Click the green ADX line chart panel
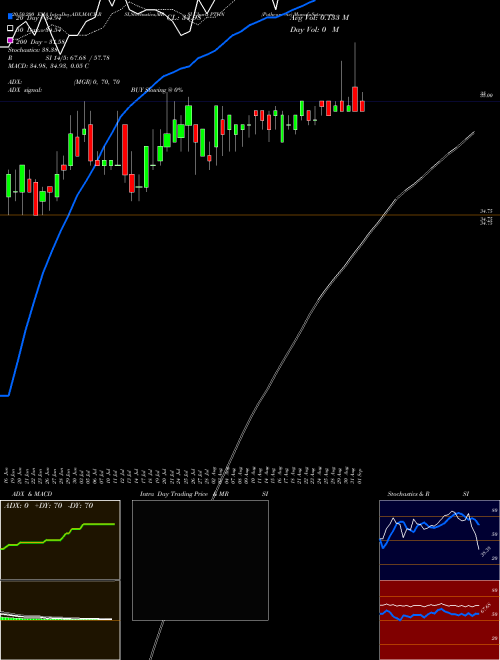 (x=60, y=540)
